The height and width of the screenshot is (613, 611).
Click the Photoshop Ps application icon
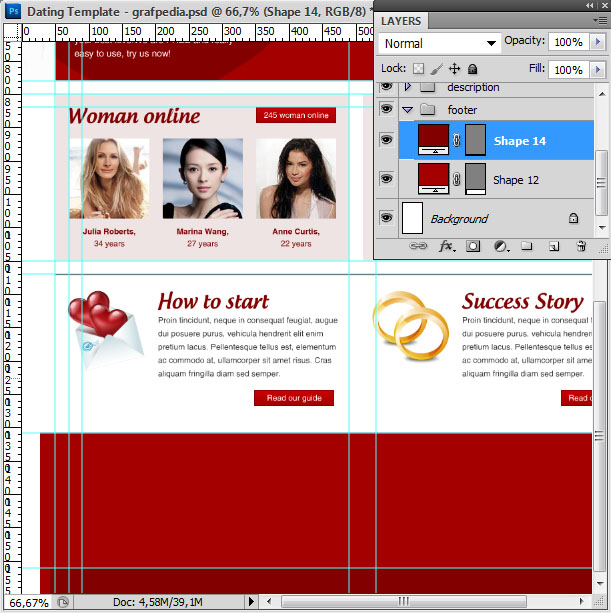[13, 11]
